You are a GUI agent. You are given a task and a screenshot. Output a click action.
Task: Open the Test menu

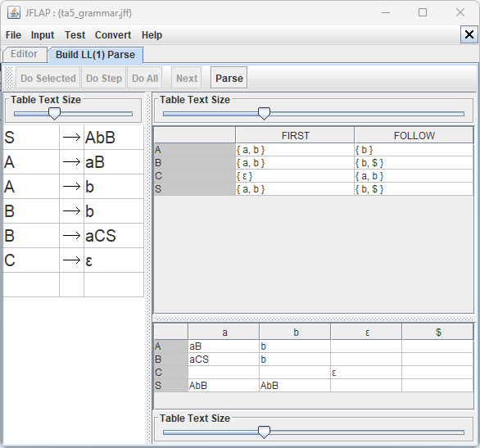tap(75, 35)
